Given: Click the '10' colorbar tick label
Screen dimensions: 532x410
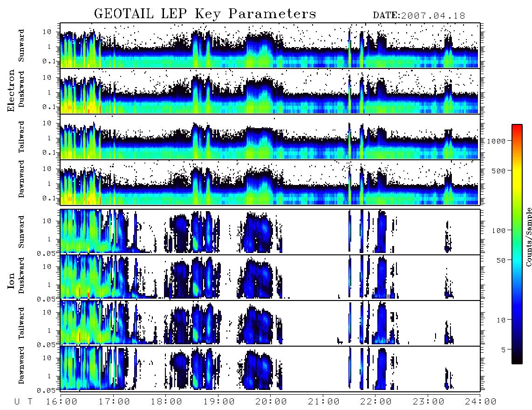Looking at the screenshot, I should pyautogui.click(x=501, y=320).
